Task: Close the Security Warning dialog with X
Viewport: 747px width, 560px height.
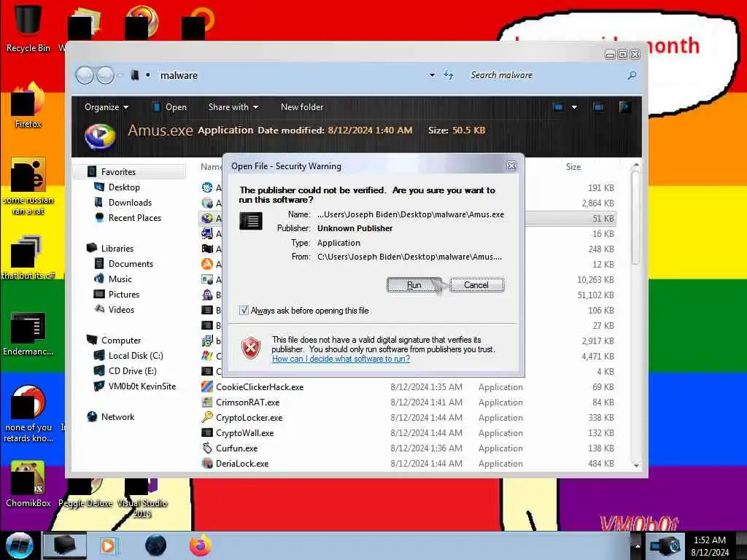Action: (x=511, y=166)
